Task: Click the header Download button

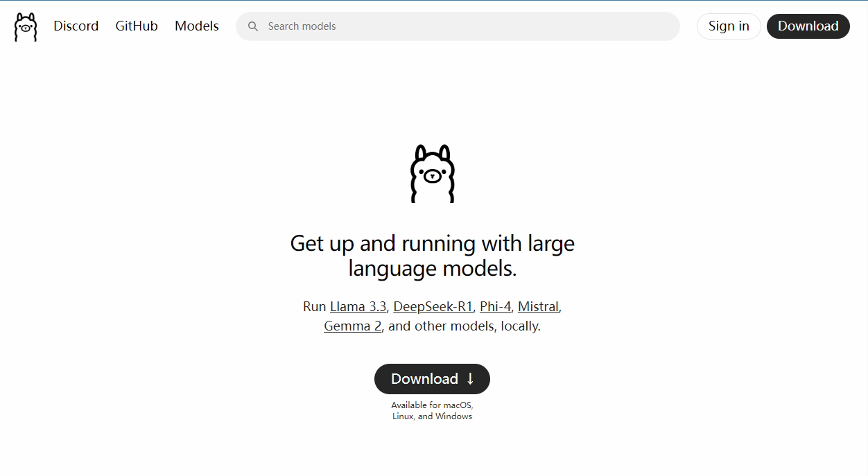Action: [x=808, y=26]
